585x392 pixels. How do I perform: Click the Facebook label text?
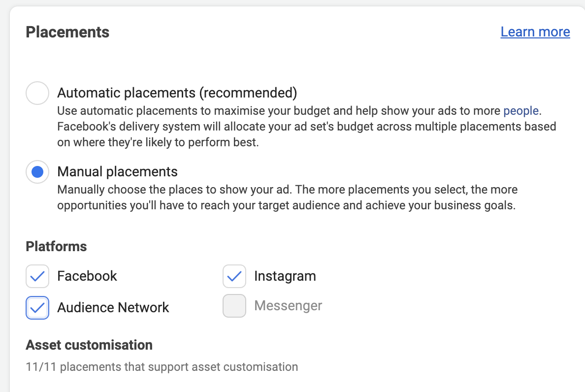(x=87, y=276)
